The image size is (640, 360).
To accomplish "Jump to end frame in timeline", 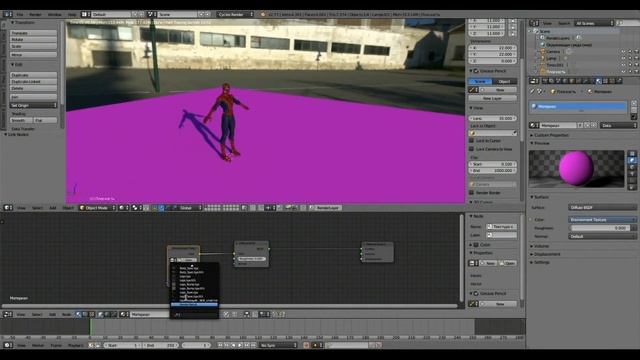I will [253, 345].
